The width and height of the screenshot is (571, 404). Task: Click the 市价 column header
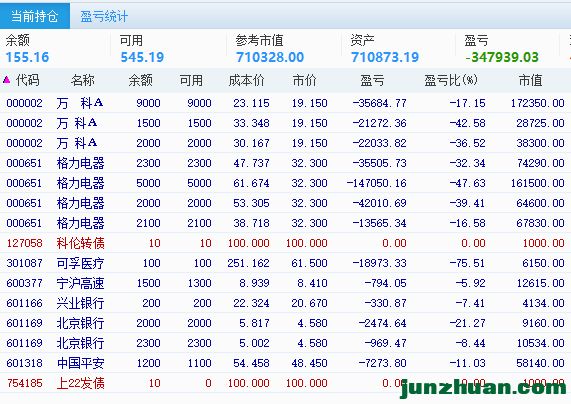coord(304,80)
